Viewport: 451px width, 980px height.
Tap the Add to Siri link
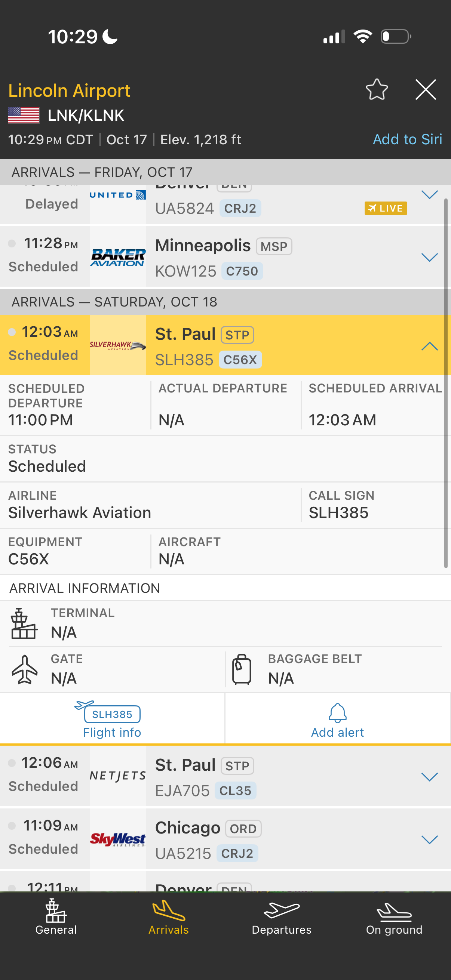(407, 139)
